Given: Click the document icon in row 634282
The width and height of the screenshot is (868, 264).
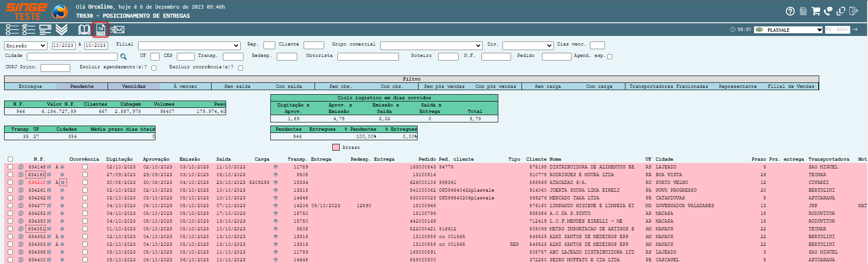Looking at the screenshot, I should click(x=62, y=213).
